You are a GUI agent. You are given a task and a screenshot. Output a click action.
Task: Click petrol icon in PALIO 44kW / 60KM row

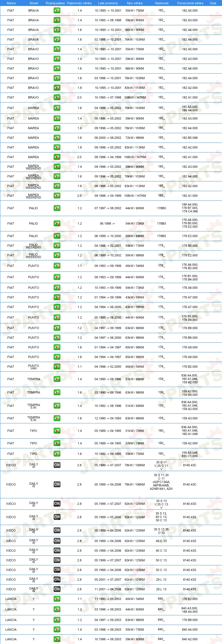(x=57, y=208)
